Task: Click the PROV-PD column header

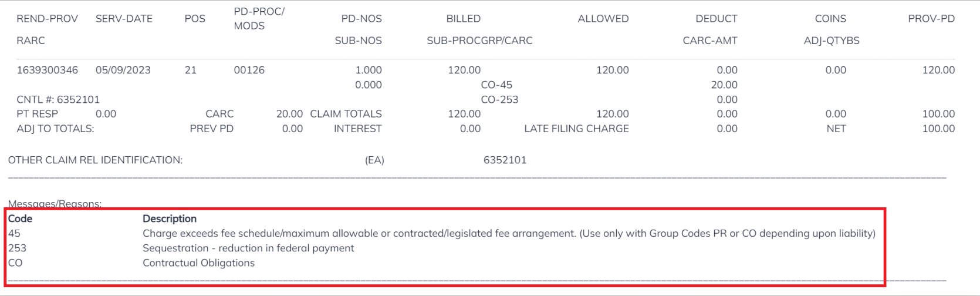Action: (931, 19)
